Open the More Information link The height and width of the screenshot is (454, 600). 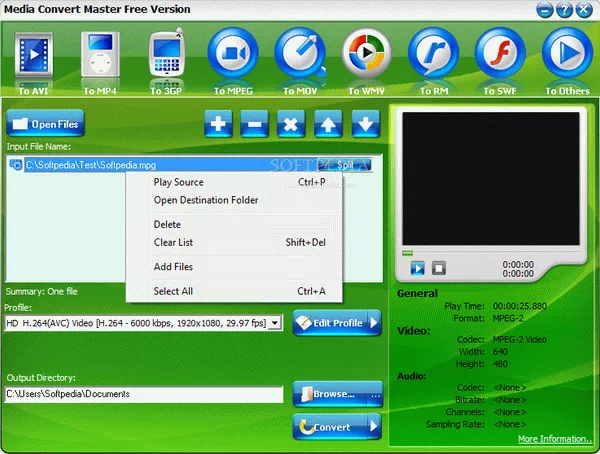coord(554,439)
